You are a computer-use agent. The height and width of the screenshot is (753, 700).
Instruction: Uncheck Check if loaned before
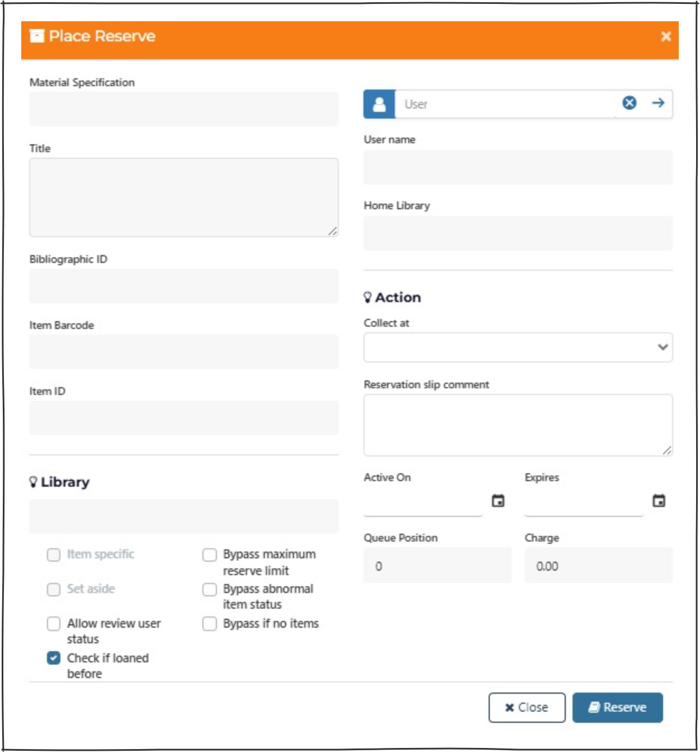(x=54, y=658)
